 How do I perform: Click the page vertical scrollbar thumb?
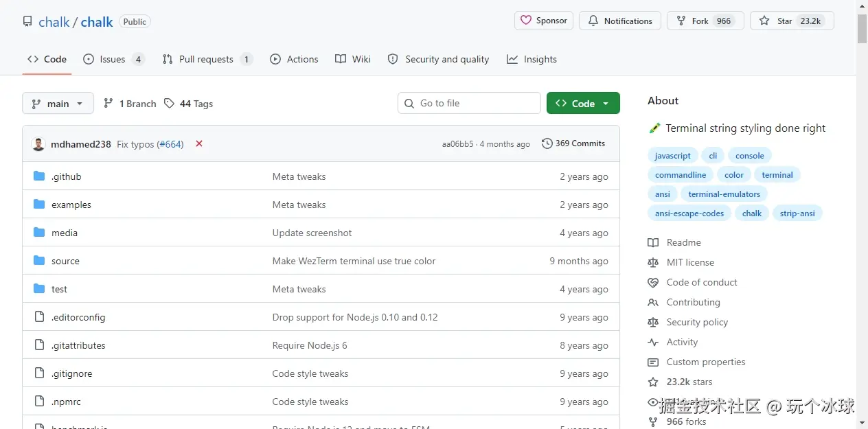(862, 28)
